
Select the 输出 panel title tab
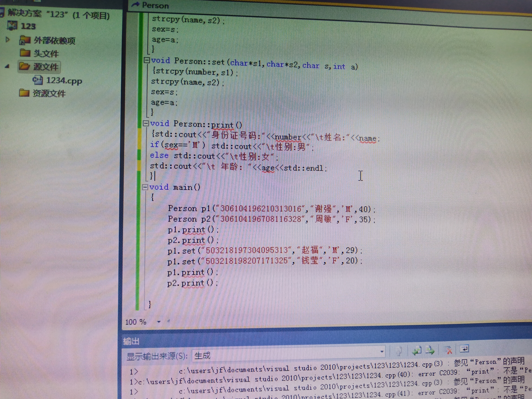(131, 341)
